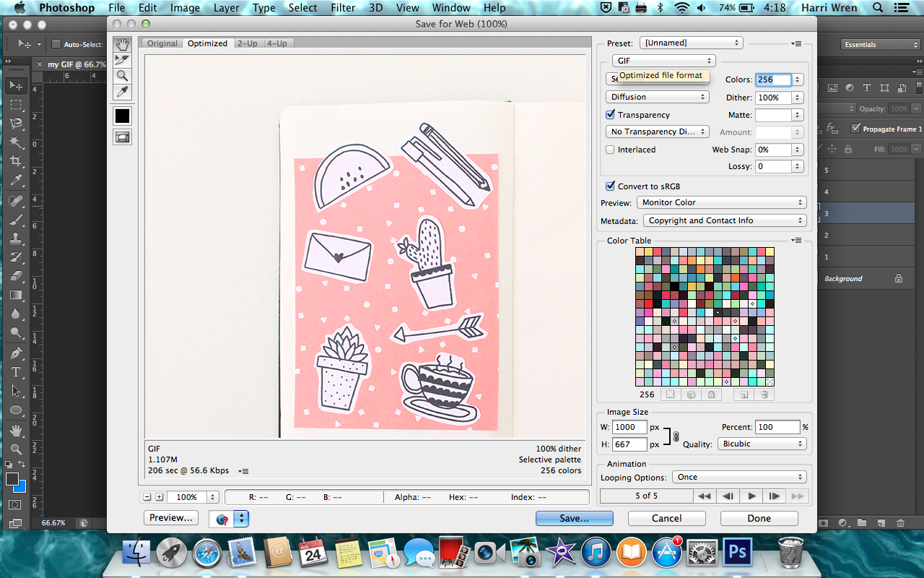Image resolution: width=924 pixels, height=578 pixels.
Task: Open Spotlight search in the menu bar
Action: click(878, 8)
